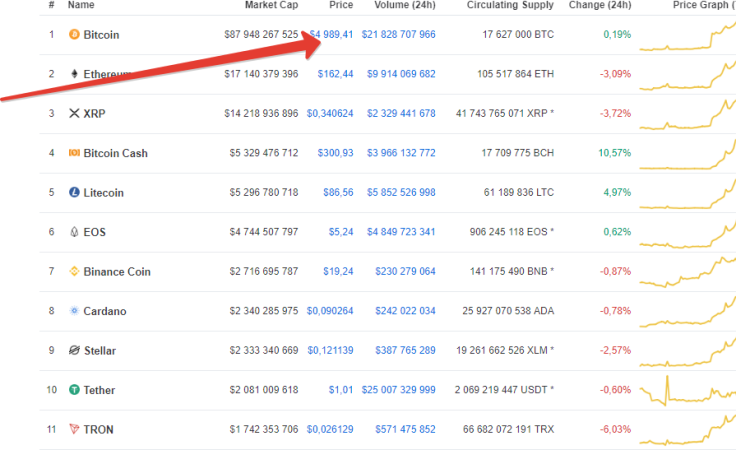736x450 pixels.
Task: Click Bitcoin market cap $87 948 267 525
Action: [261, 34]
